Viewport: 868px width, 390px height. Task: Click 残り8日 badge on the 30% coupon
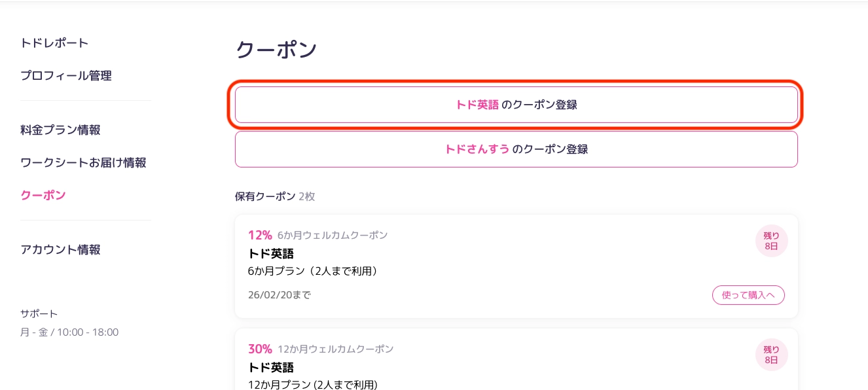771,355
